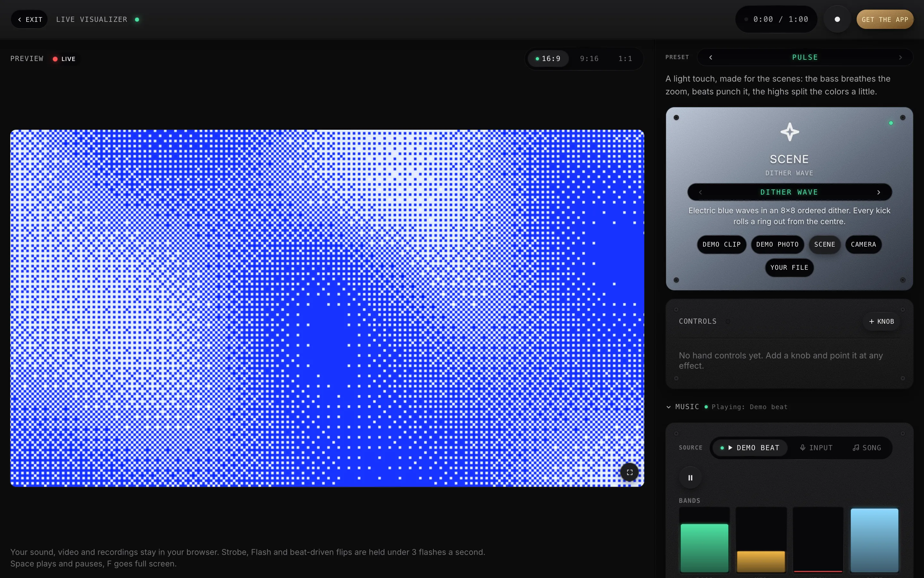
Task: Choose the Camera source
Action: click(x=863, y=245)
